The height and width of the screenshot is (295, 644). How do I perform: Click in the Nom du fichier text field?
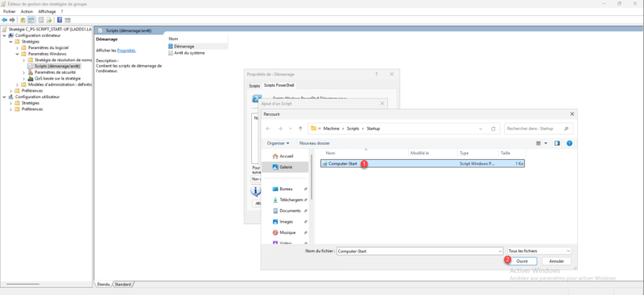point(416,251)
